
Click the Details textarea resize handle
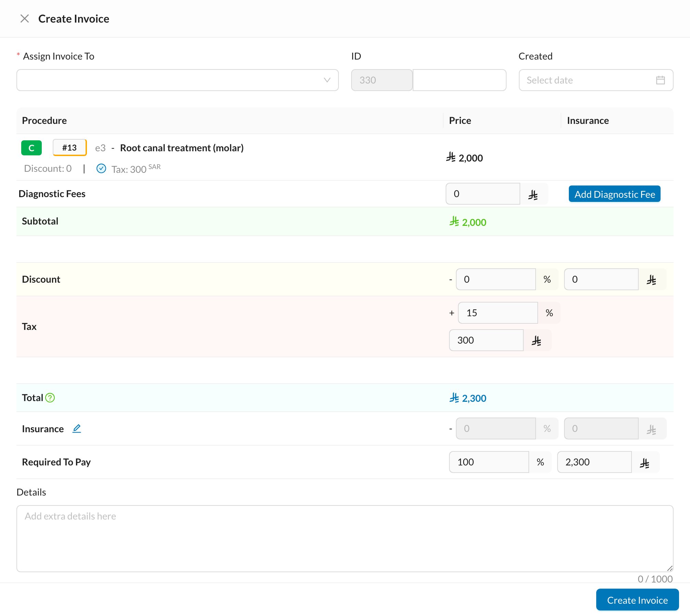pos(670,568)
